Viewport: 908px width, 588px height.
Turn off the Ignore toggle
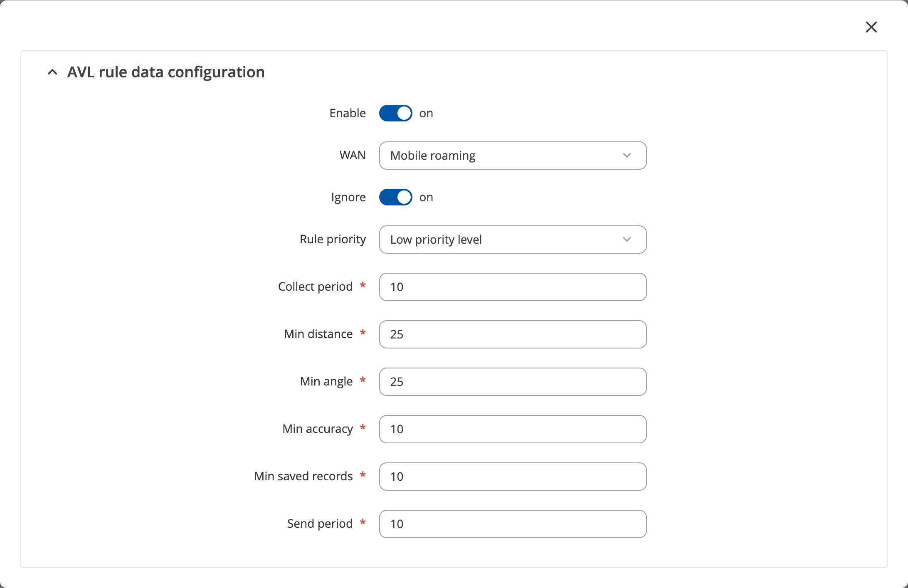(x=395, y=197)
